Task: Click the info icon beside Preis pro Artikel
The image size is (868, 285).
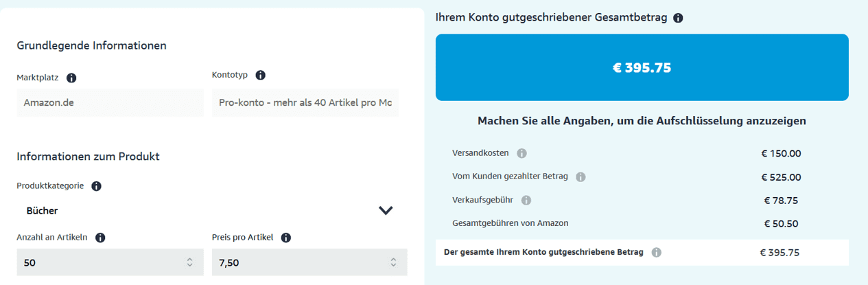Action: 286,238
